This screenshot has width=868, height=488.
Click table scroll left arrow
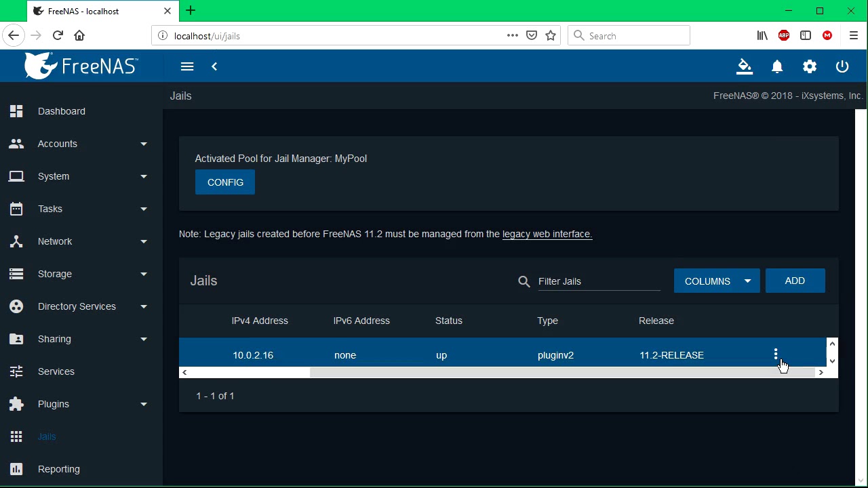point(184,372)
